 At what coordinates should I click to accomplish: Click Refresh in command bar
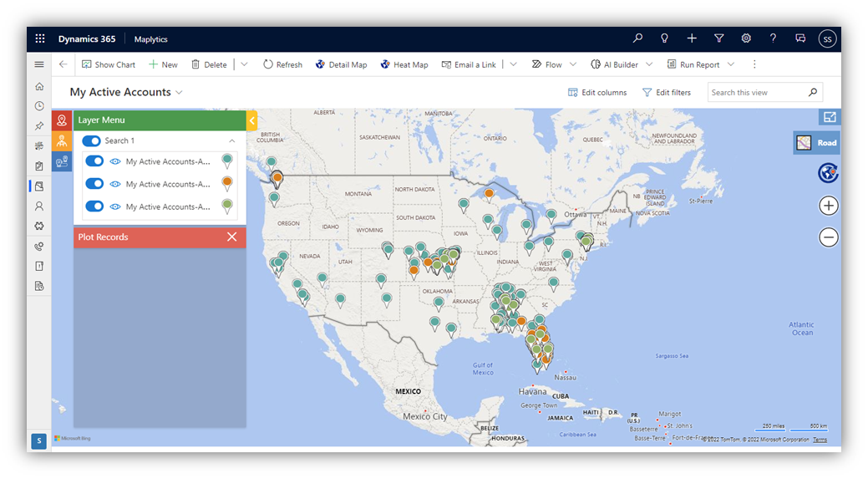coord(283,64)
